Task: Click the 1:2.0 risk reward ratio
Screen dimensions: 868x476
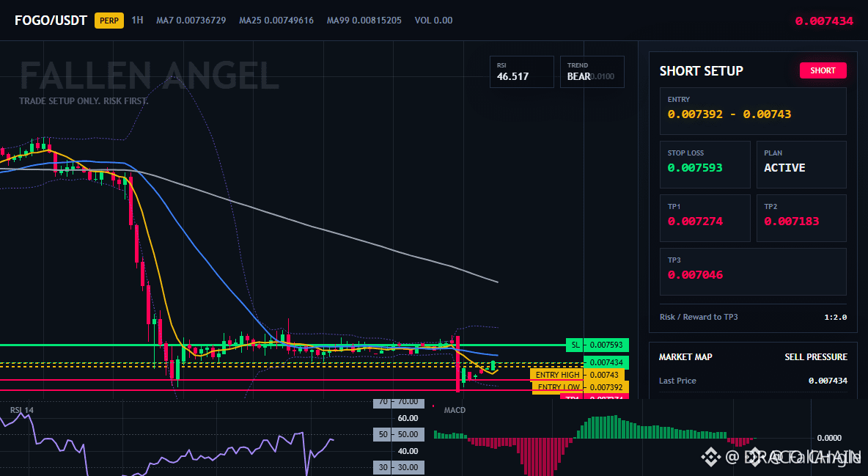Action: pyautogui.click(x=835, y=318)
